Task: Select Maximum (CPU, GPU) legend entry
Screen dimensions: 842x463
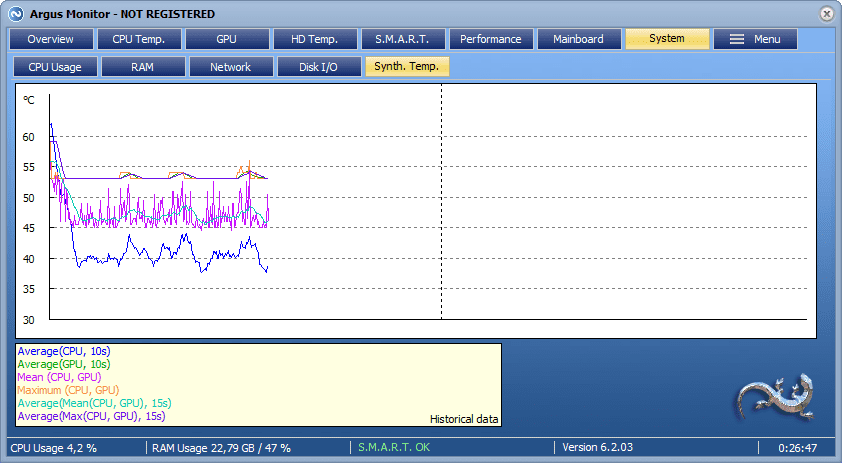Action: (x=68, y=390)
